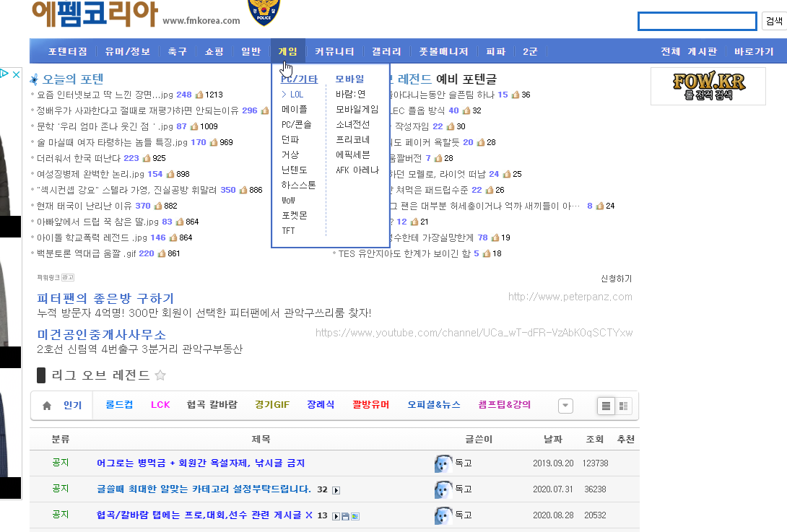Switch to the 오피셜&뉴스 tab
The height and width of the screenshot is (532, 787).
(434, 404)
